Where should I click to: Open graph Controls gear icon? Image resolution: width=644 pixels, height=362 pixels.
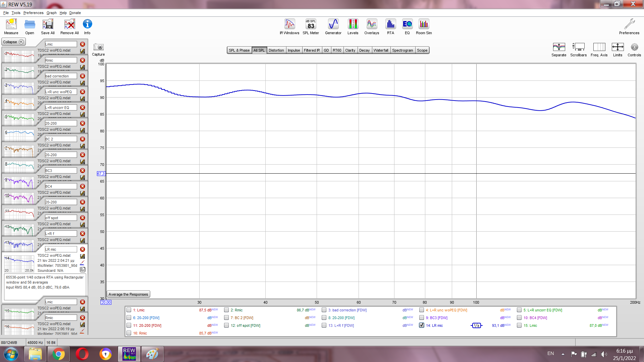[x=634, y=50]
